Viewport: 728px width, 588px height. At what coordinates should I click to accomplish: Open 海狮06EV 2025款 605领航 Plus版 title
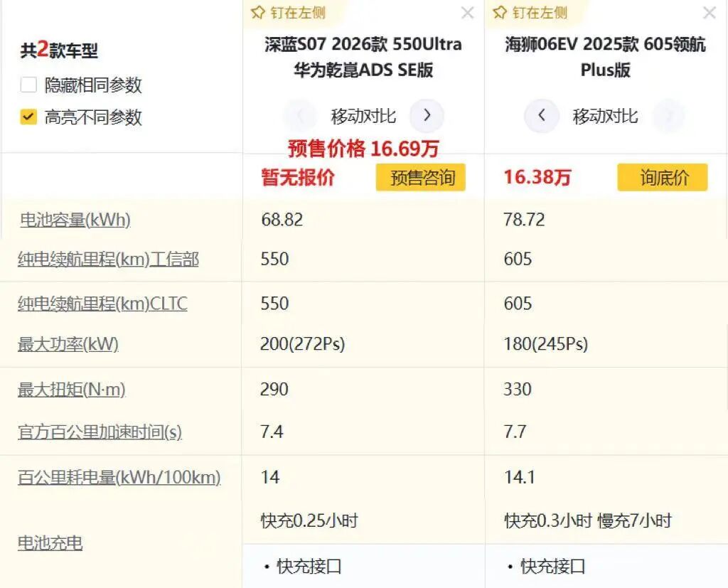coord(606,57)
